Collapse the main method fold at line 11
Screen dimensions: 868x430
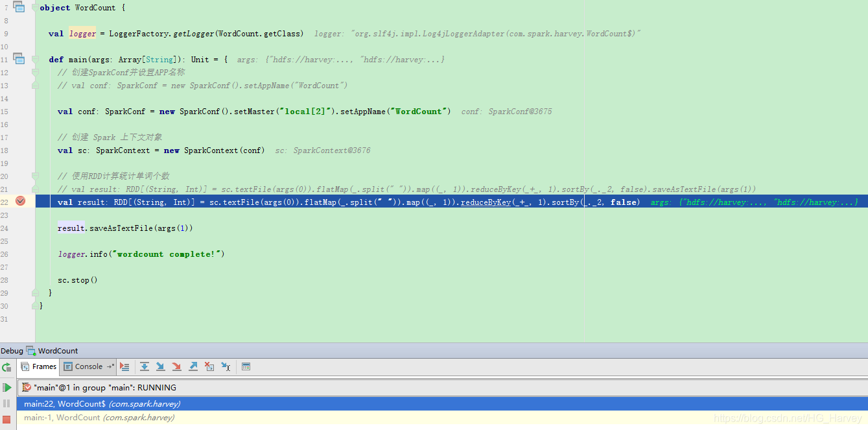(x=36, y=59)
